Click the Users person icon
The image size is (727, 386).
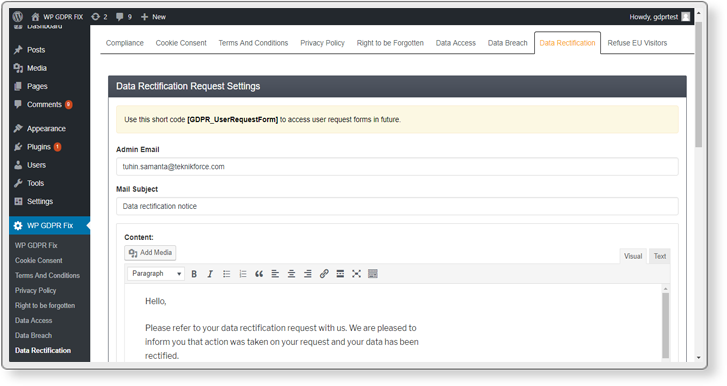tap(18, 165)
